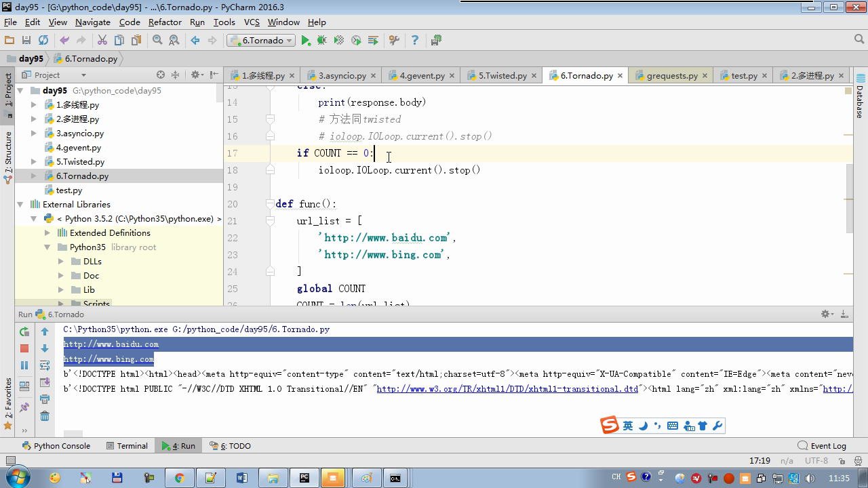Toggle soft-wrap in the Run console
Image resolution: width=868 pixels, height=488 pixels.
[45, 365]
